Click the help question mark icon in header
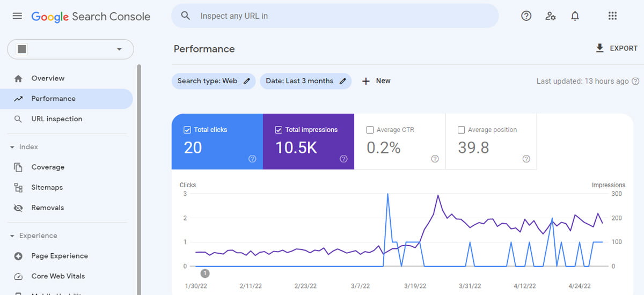Viewport: 644px width, 295px height. pos(526,16)
